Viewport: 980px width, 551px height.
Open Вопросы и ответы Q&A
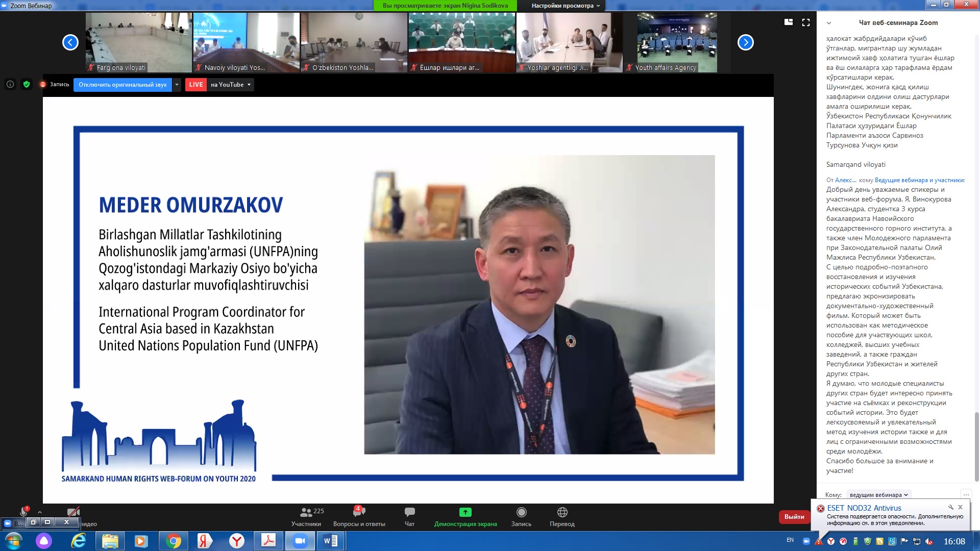(359, 516)
